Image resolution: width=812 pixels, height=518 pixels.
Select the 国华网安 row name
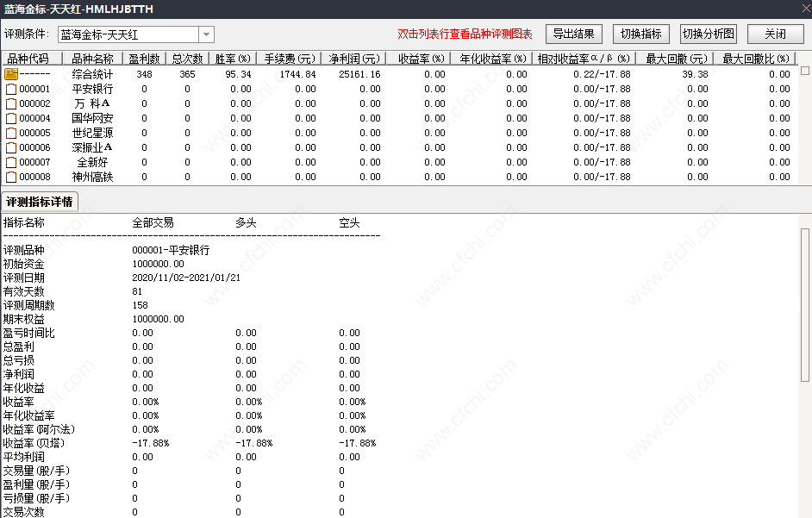(92, 118)
